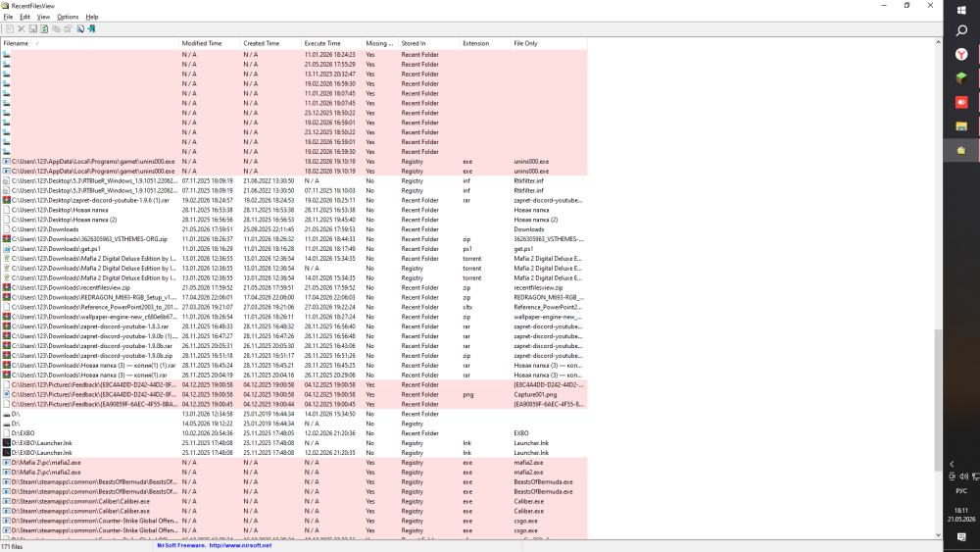Select the wallpaper-engine-new zip row
980x552 pixels.
click(x=294, y=317)
